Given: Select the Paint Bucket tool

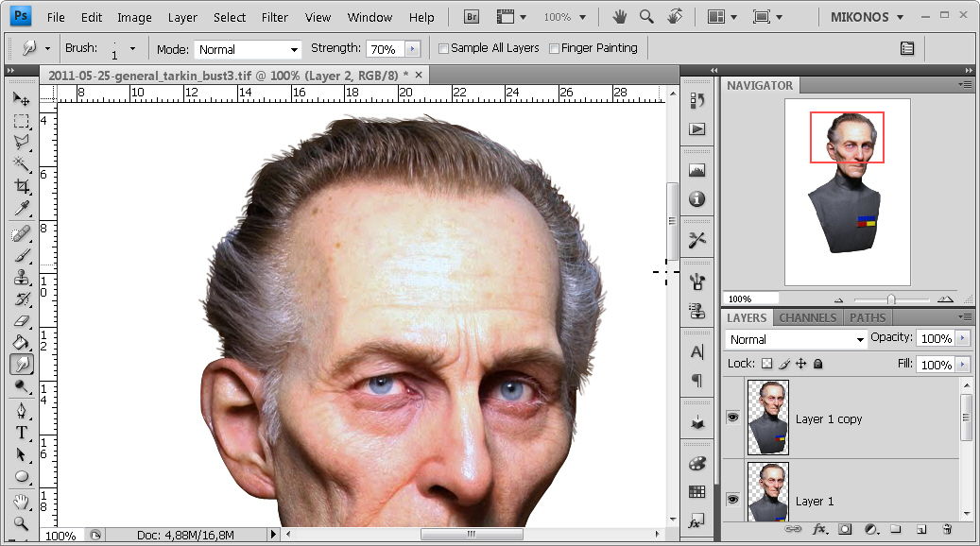Looking at the screenshot, I should click(21, 342).
